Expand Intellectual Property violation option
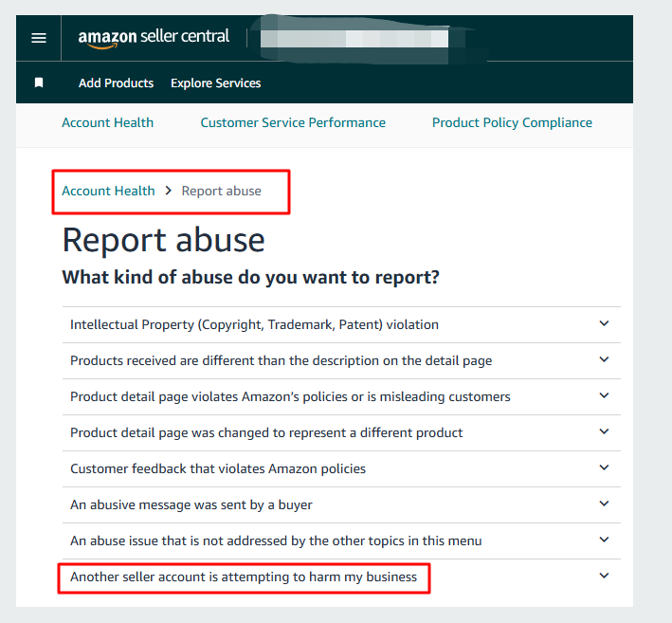The width and height of the screenshot is (672, 623). coord(254,324)
